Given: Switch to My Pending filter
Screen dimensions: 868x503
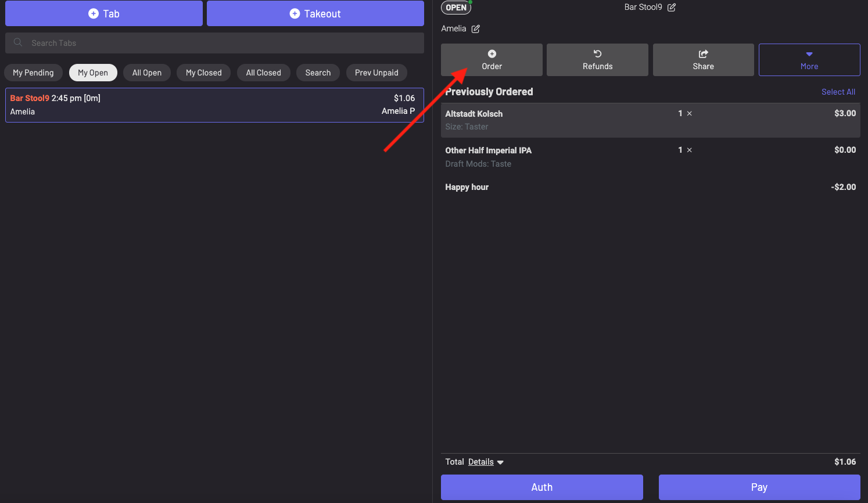Looking at the screenshot, I should coord(33,73).
